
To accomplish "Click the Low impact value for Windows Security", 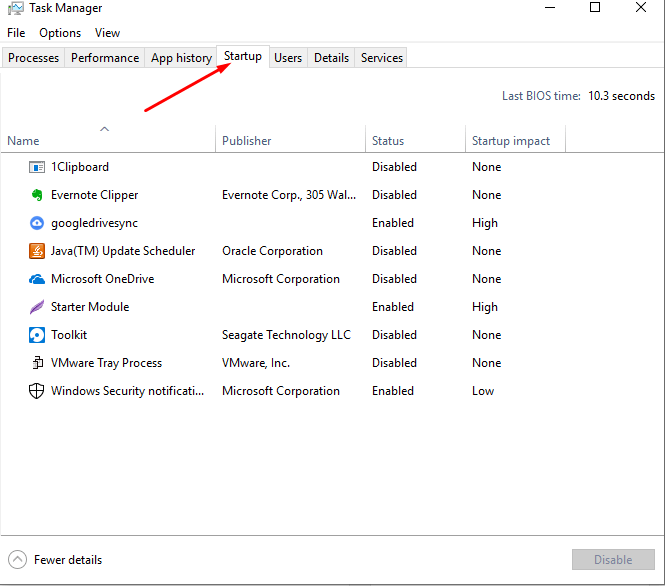I will [483, 391].
